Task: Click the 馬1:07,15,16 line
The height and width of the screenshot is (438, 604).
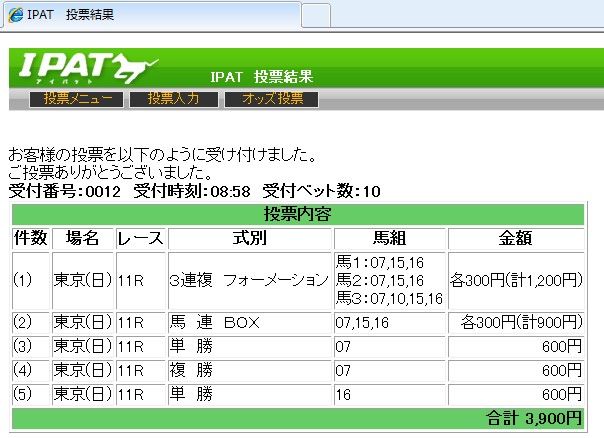Action: point(379,263)
